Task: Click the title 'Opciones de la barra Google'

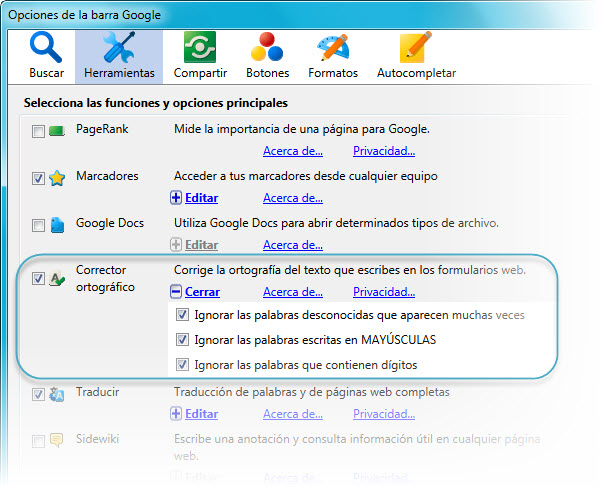Action: click(84, 15)
